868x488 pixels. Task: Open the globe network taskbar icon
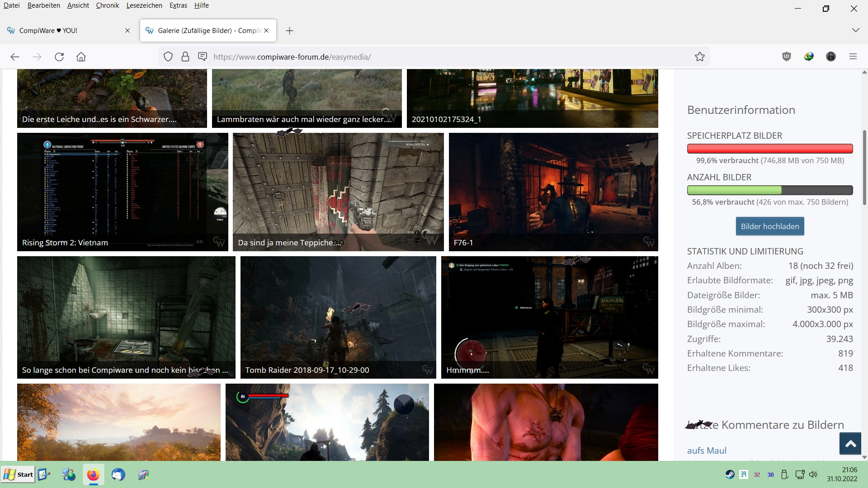69,474
